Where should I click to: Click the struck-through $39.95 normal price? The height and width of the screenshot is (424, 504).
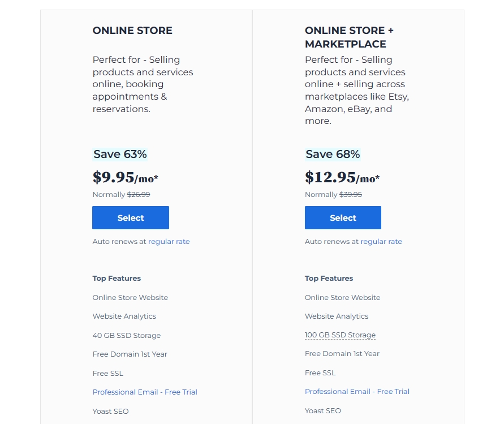(351, 195)
